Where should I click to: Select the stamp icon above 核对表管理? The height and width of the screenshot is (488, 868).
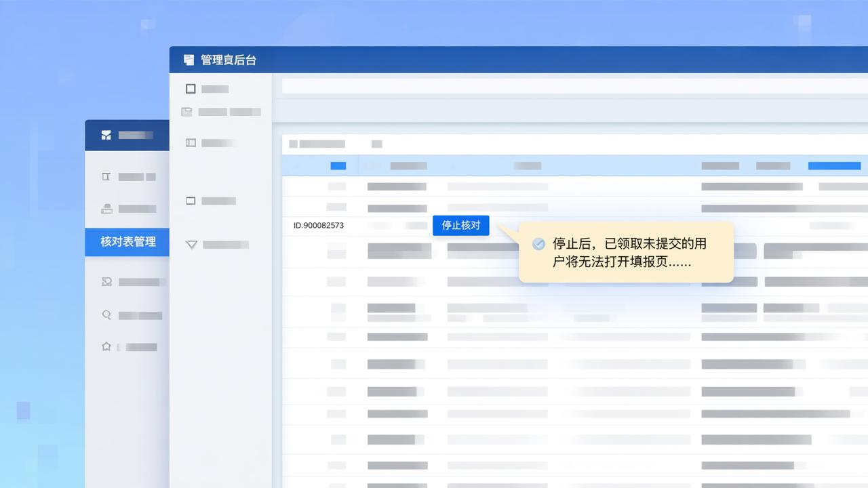106,209
